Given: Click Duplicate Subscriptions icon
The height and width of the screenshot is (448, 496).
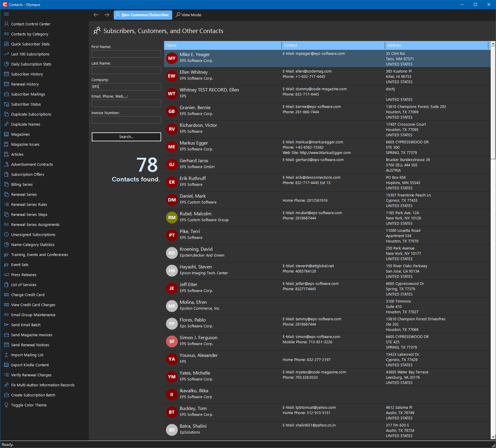Looking at the screenshot, I should (6, 114).
